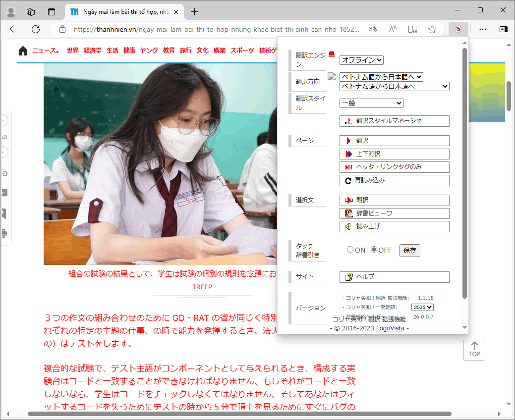
Task: Select the OFF radio for タッチ辞書引き
Action: (x=374, y=250)
